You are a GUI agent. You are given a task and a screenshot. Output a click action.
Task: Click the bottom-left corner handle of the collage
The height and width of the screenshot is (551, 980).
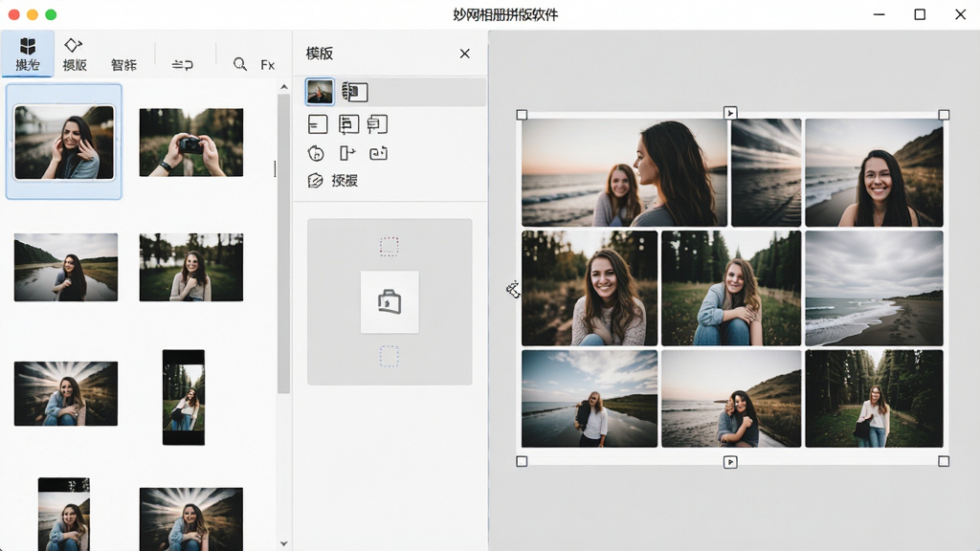pos(522,462)
